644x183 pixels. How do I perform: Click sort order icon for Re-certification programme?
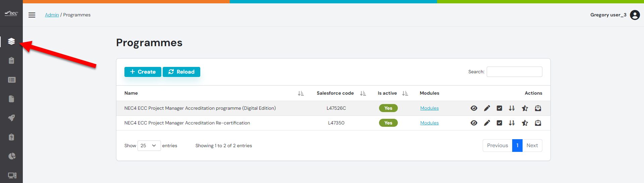tap(512, 123)
